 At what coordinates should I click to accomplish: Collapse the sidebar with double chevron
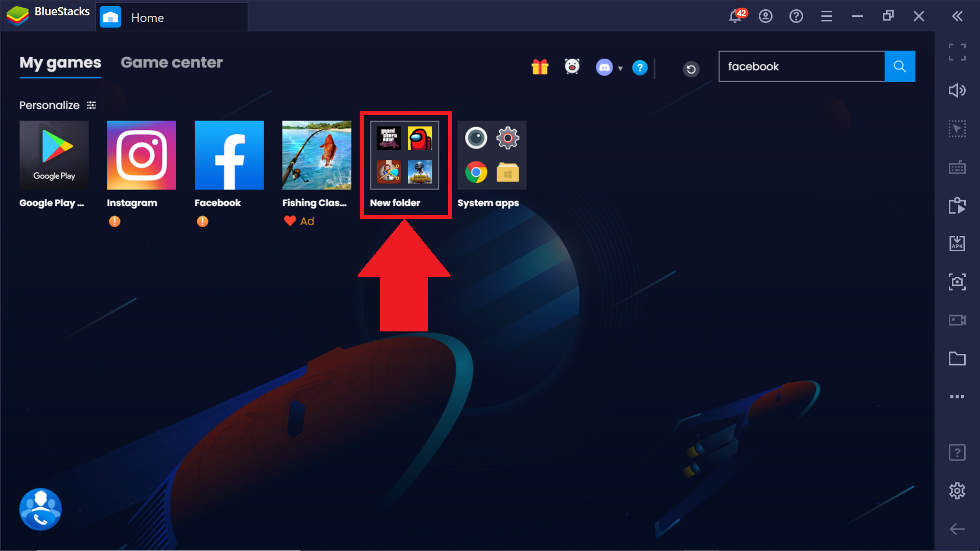(x=957, y=16)
